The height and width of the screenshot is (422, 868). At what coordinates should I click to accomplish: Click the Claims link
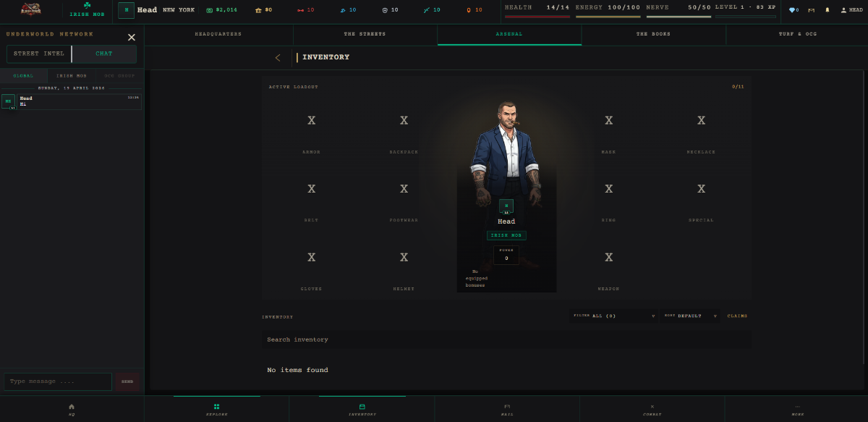pyautogui.click(x=737, y=316)
